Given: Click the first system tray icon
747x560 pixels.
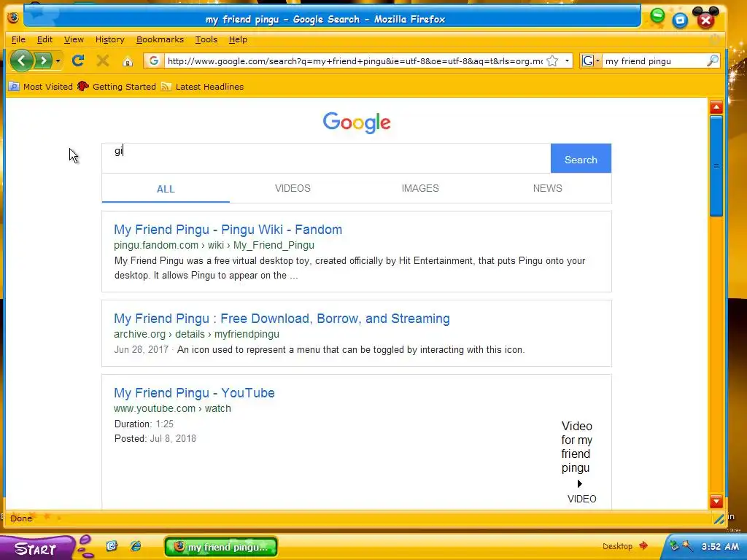Looking at the screenshot, I should click(674, 545).
